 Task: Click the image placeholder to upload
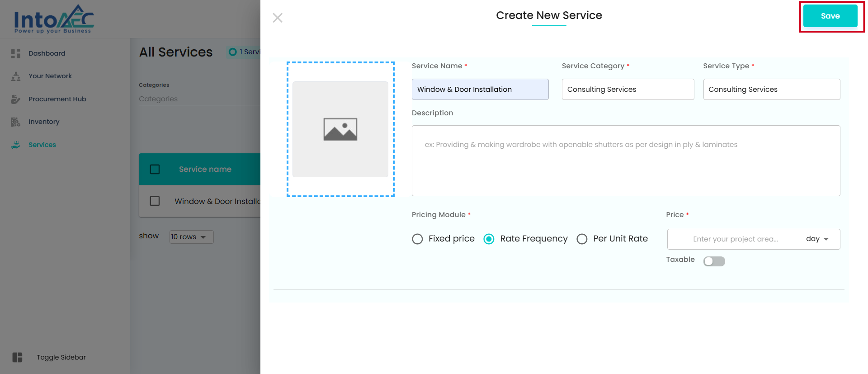tap(340, 129)
